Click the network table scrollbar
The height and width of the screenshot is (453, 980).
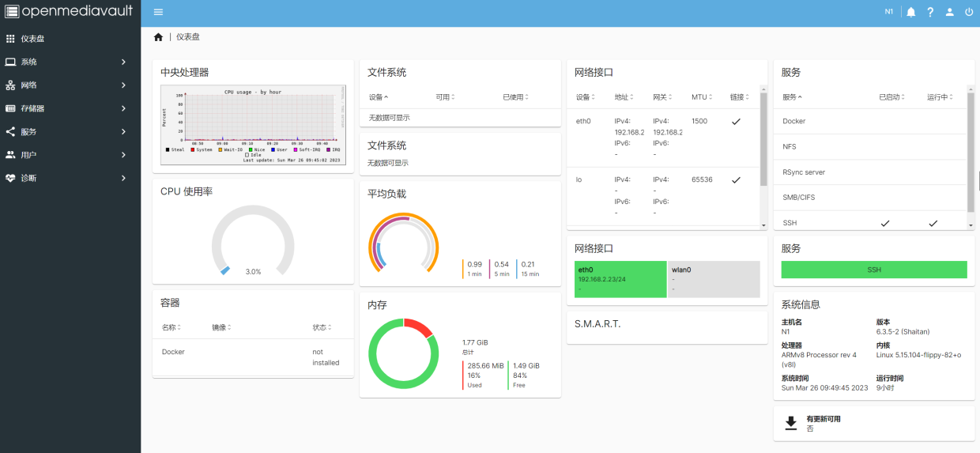click(763, 140)
